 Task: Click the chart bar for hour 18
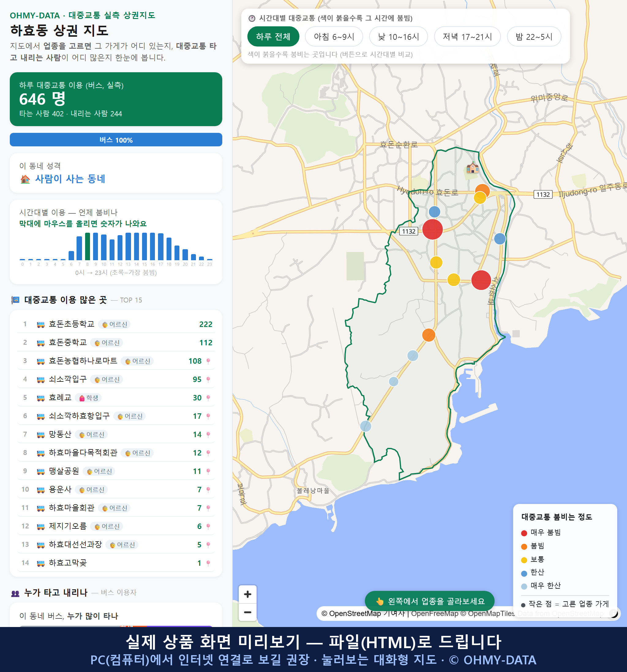click(x=169, y=249)
